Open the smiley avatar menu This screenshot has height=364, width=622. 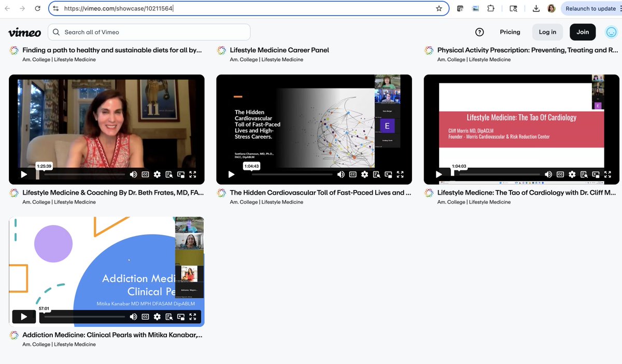pyautogui.click(x=612, y=32)
